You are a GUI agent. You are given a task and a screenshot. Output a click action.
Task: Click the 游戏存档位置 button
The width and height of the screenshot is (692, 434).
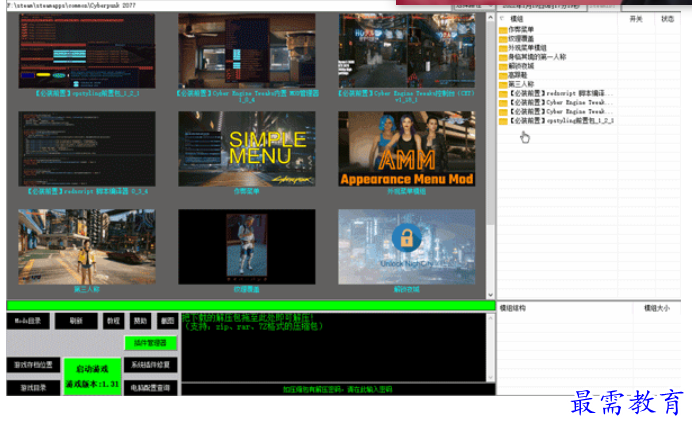(33, 365)
